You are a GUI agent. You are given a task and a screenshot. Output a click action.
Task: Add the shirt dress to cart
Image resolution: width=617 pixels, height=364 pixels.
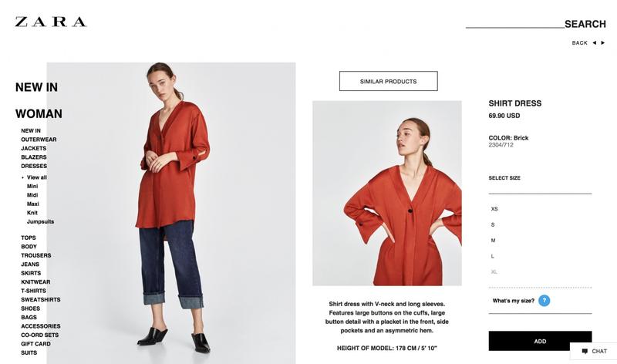(x=540, y=341)
